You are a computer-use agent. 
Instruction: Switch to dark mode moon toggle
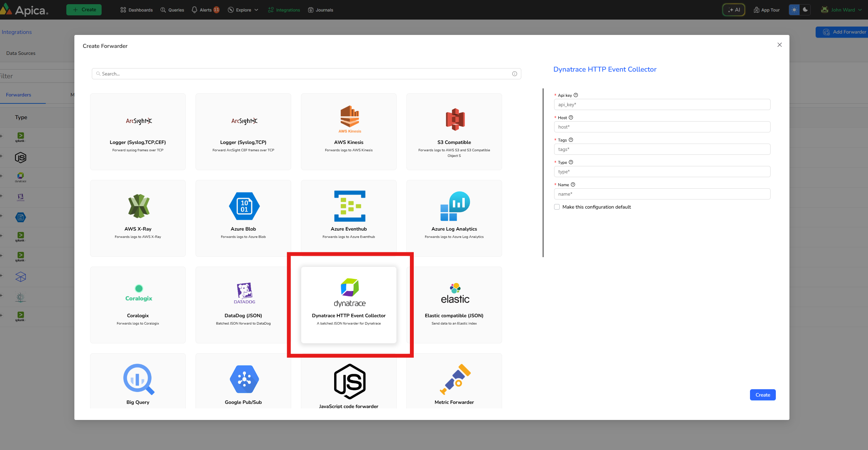click(x=805, y=10)
